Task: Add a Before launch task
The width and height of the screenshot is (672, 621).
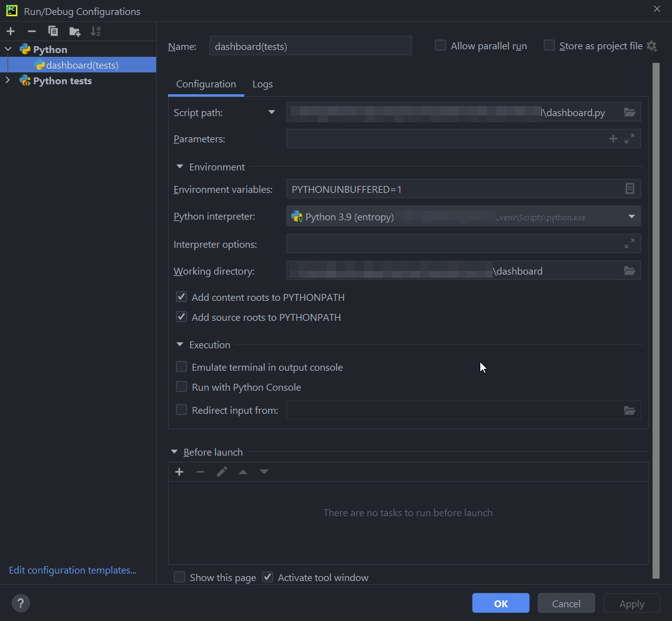Action: (179, 472)
